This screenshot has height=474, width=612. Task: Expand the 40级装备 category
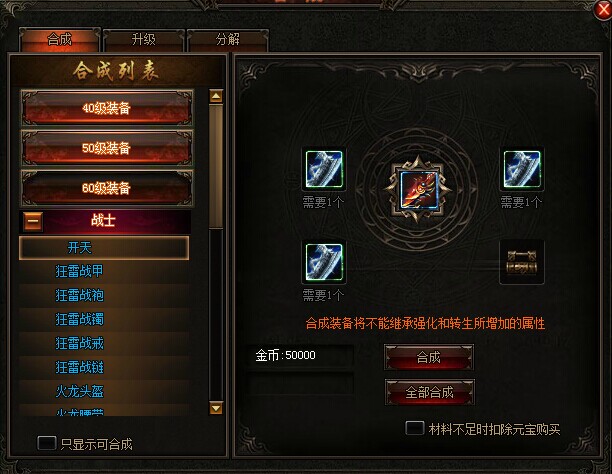coord(107,108)
